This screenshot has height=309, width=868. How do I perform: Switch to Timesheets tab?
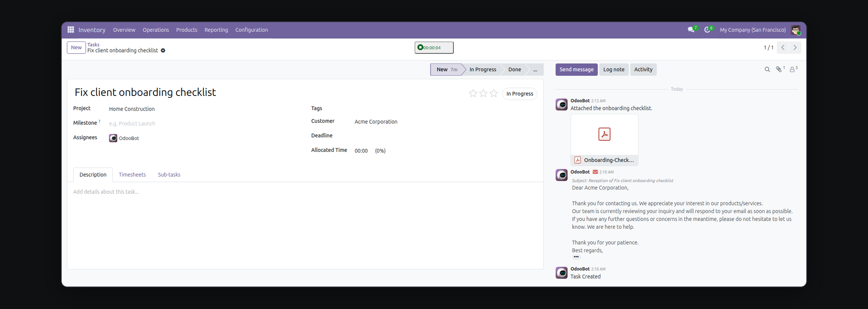coord(132,175)
